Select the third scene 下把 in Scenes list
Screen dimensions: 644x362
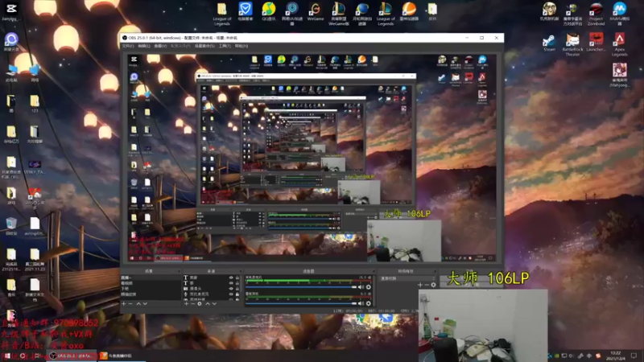point(151,289)
